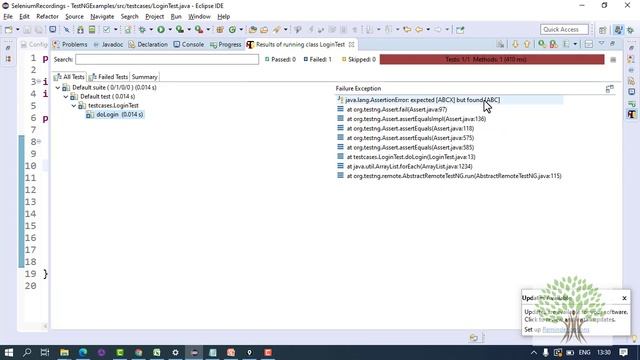640x360 pixels.
Task: Collapse the Default suite tree node
Action: (58, 87)
